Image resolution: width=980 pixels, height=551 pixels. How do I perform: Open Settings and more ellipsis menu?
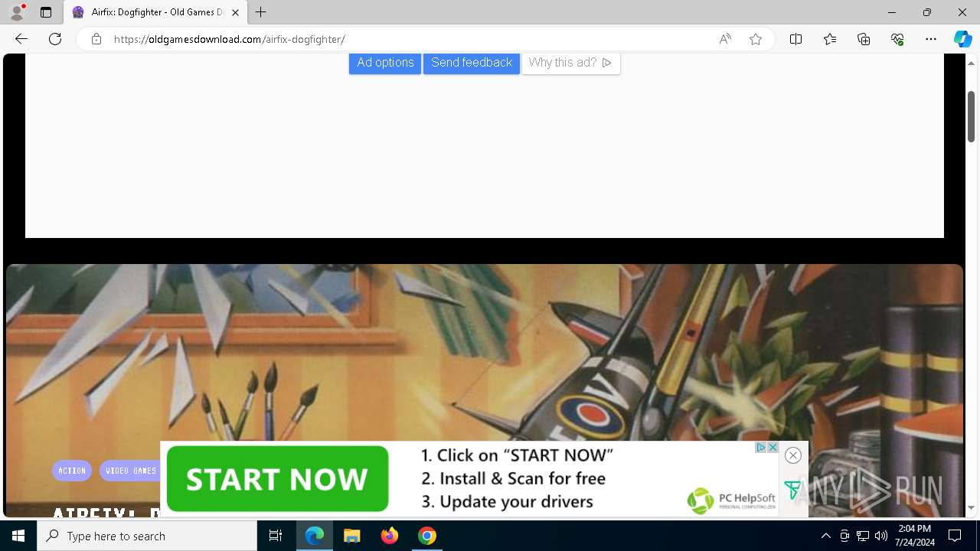[931, 39]
